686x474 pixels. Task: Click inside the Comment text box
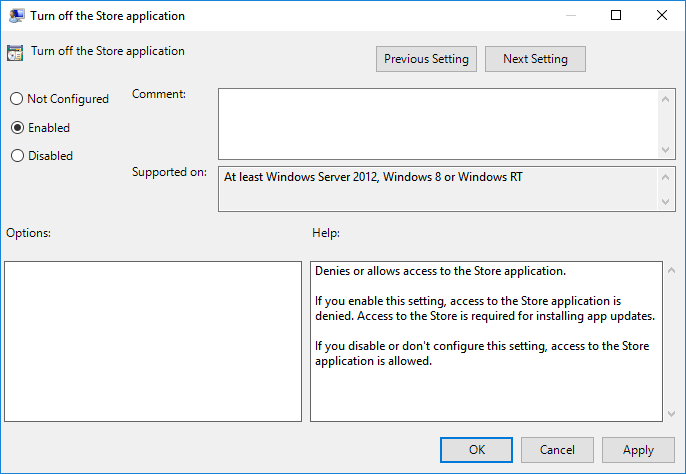click(438, 122)
